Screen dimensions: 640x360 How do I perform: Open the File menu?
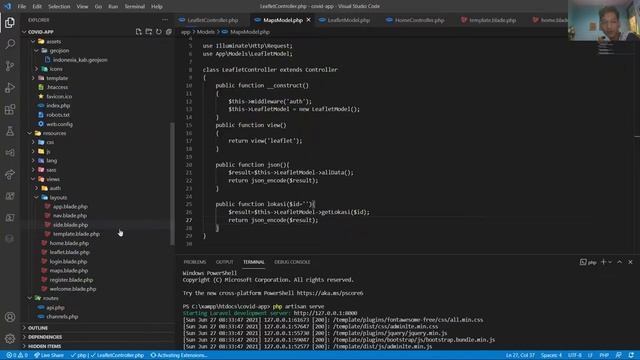pos(22,6)
